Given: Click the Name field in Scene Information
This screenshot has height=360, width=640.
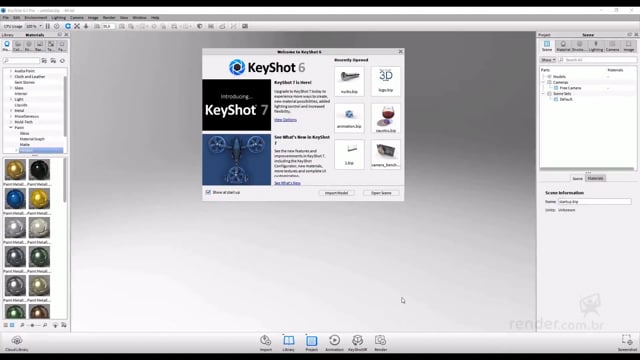Looking at the screenshot, I should pyautogui.click(x=594, y=202).
